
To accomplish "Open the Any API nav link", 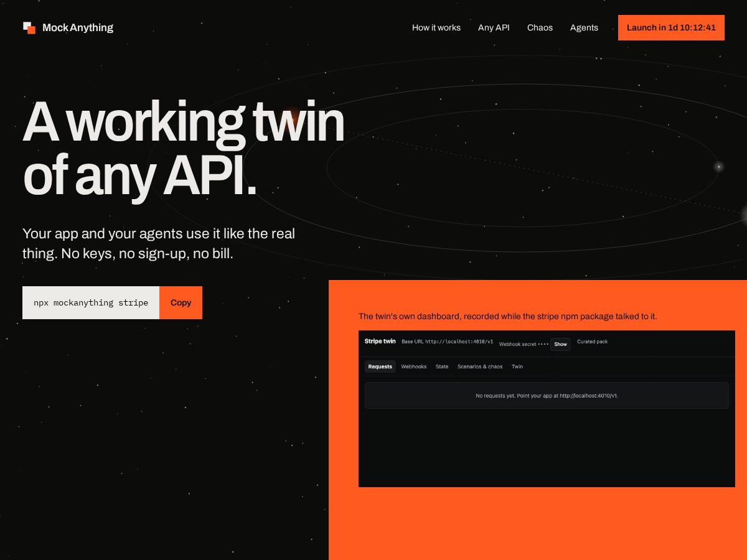I will 494,27.
